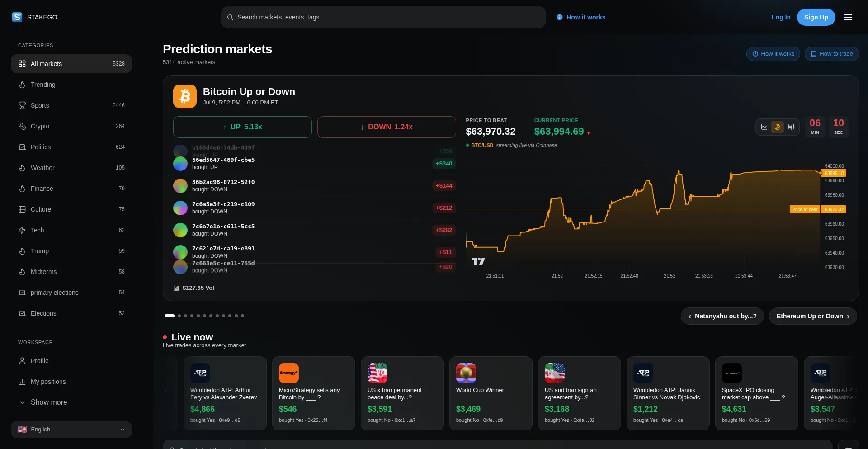The height and width of the screenshot is (449, 868).
Task: Click the Trending flame icon
Action: [22, 85]
